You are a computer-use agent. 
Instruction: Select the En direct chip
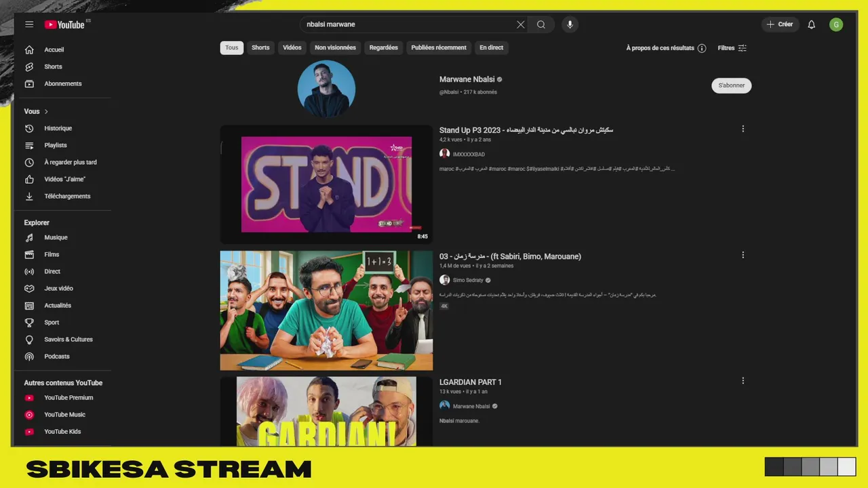coord(492,47)
